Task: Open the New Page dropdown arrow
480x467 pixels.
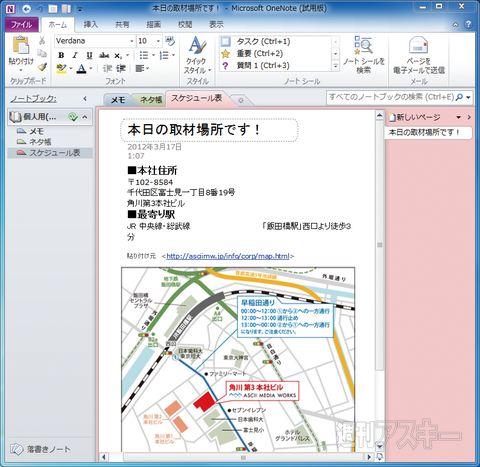Action: (x=459, y=117)
